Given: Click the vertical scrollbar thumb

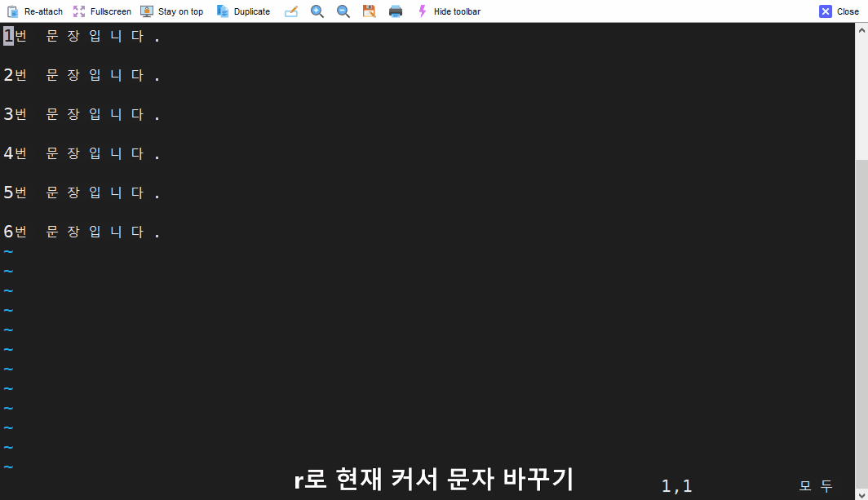Looking at the screenshot, I should pos(861,324).
